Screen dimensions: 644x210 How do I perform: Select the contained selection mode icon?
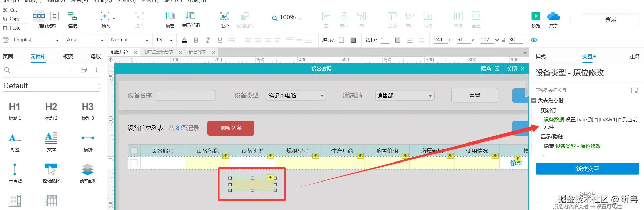(x=54, y=16)
